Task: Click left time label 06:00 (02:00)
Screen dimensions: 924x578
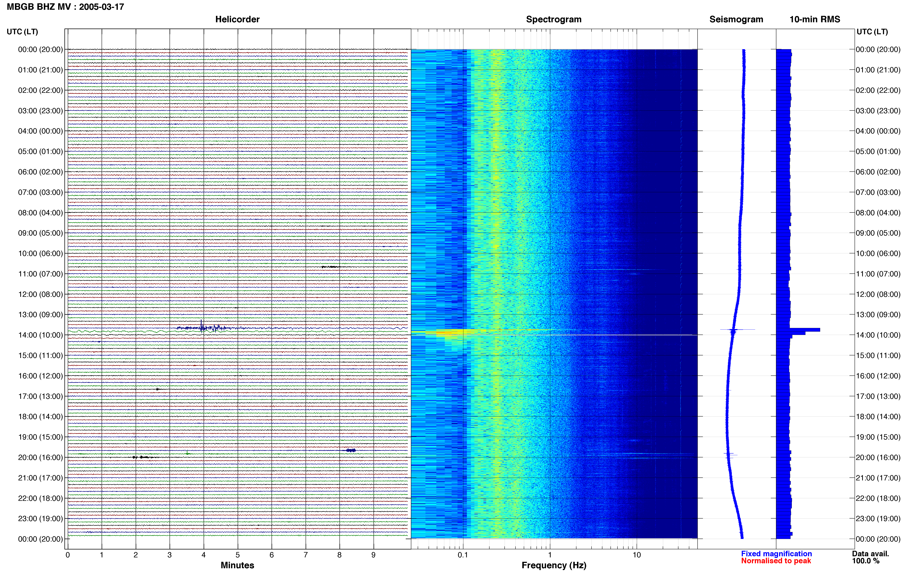Action: [x=41, y=172]
